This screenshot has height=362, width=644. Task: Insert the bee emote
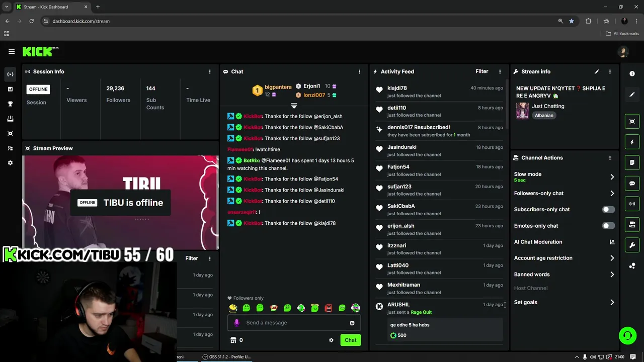coord(233,308)
